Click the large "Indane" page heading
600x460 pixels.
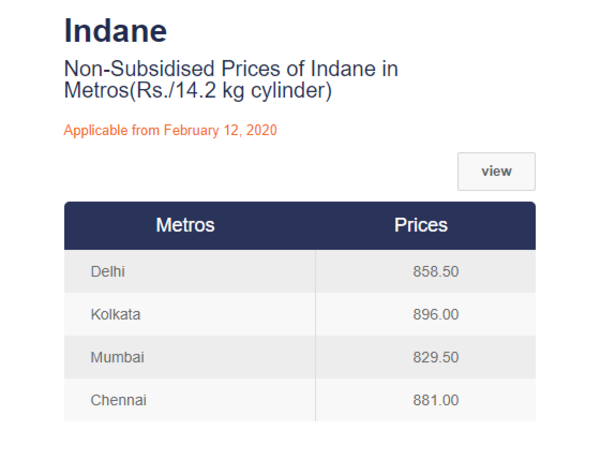pos(115,30)
